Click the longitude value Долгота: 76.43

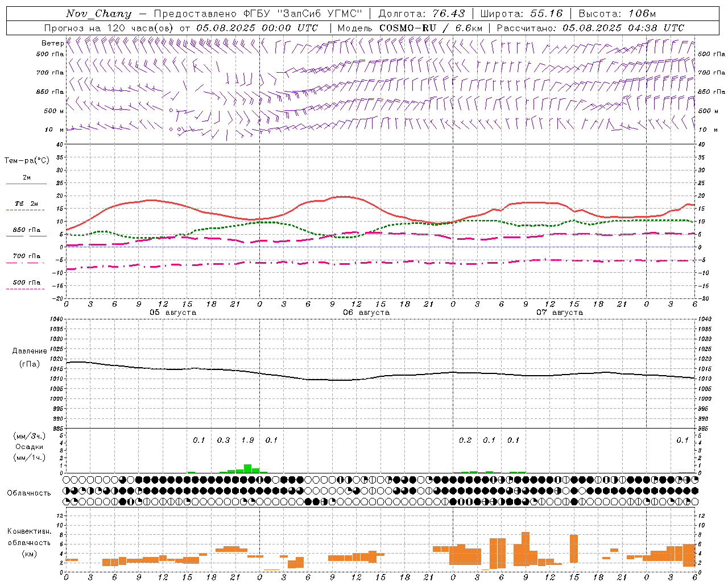(x=421, y=14)
